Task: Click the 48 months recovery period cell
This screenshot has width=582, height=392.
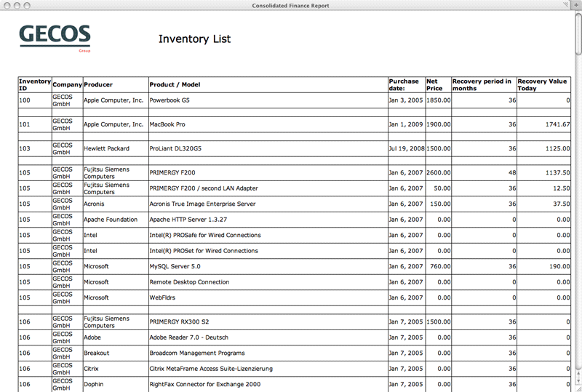Action: pos(484,172)
